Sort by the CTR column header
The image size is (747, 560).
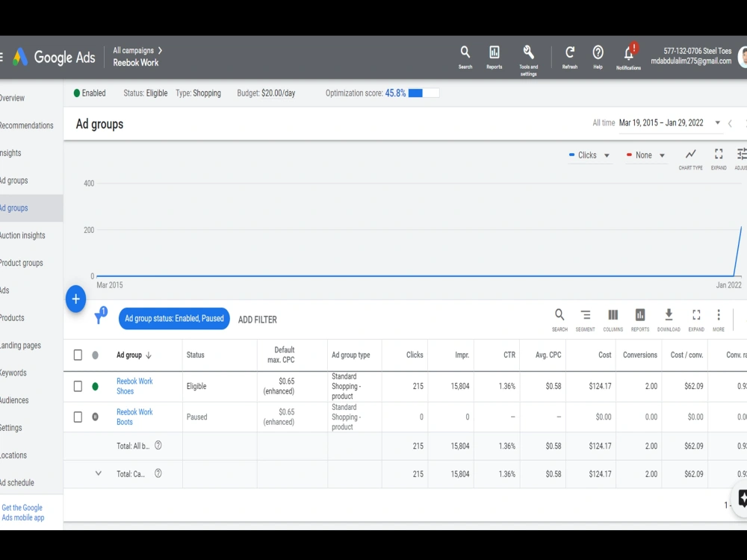coord(509,355)
